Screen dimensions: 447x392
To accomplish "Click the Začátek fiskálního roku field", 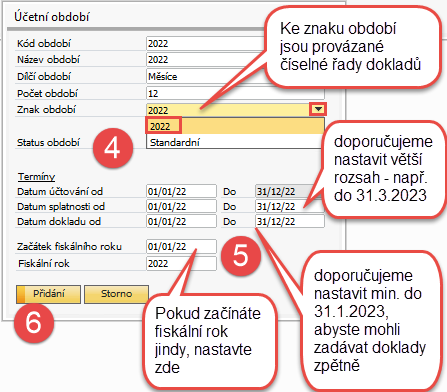I will (181, 246).
